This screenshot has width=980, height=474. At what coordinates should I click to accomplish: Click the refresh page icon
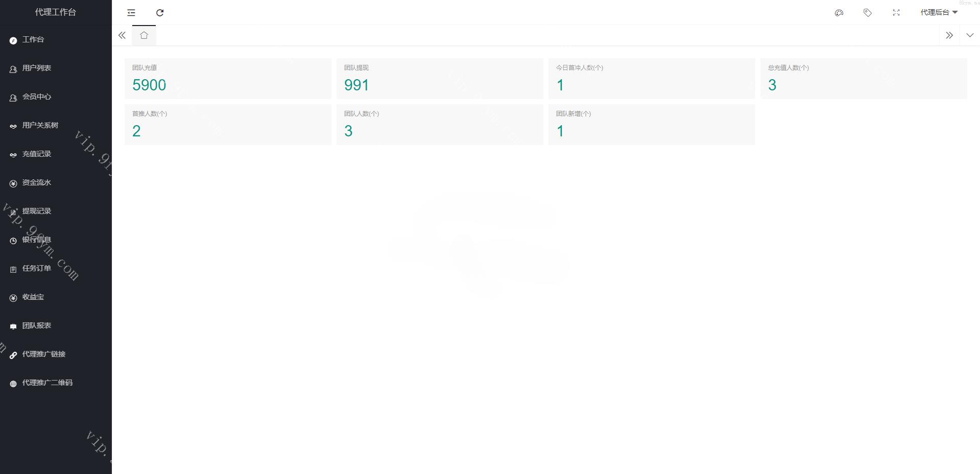(x=160, y=13)
